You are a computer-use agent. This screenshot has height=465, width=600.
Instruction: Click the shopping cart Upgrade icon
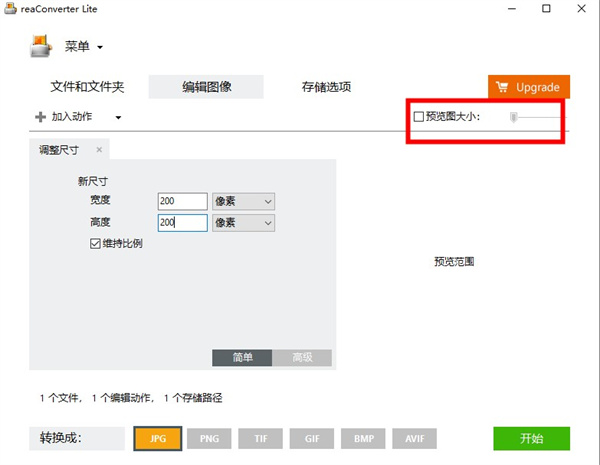(502, 87)
